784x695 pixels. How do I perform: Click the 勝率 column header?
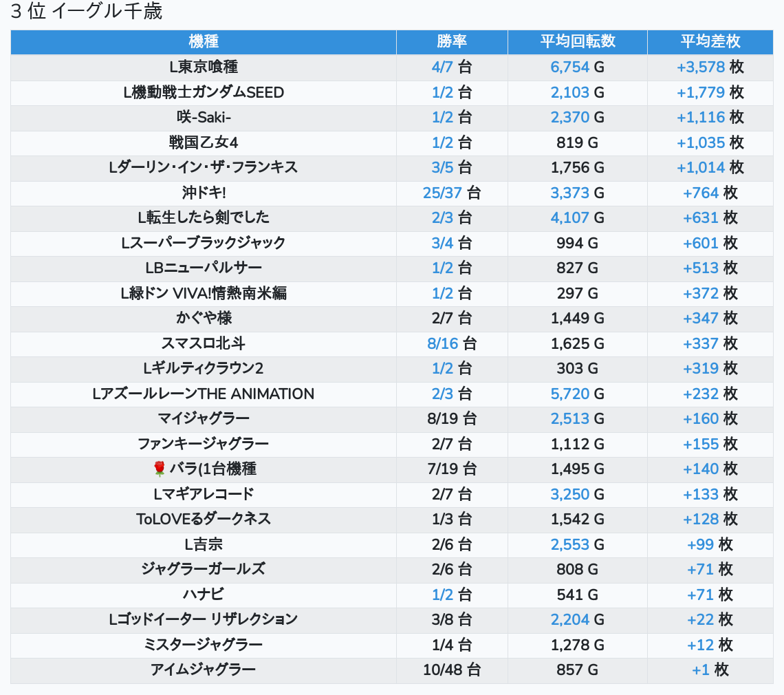tap(452, 41)
